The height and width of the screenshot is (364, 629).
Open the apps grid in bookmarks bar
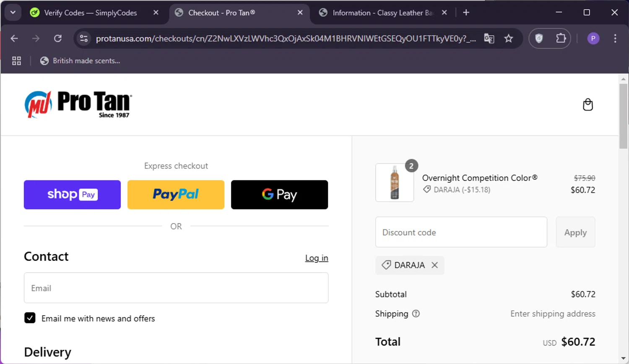coord(16,61)
